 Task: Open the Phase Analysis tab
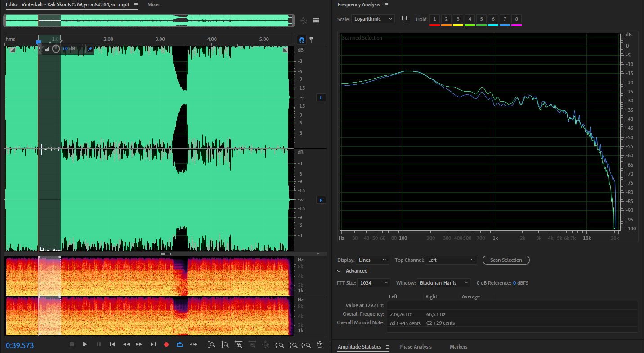pos(415,347)
